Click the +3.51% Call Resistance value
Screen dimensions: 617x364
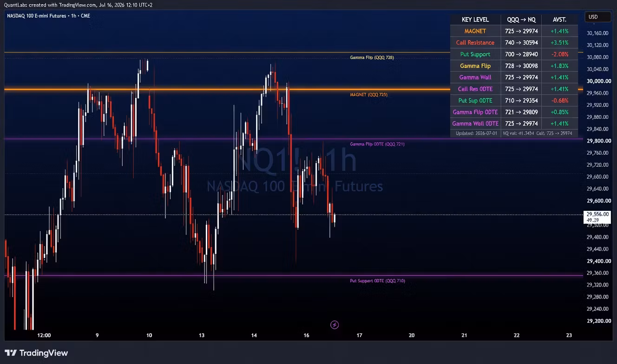(559, 43)
